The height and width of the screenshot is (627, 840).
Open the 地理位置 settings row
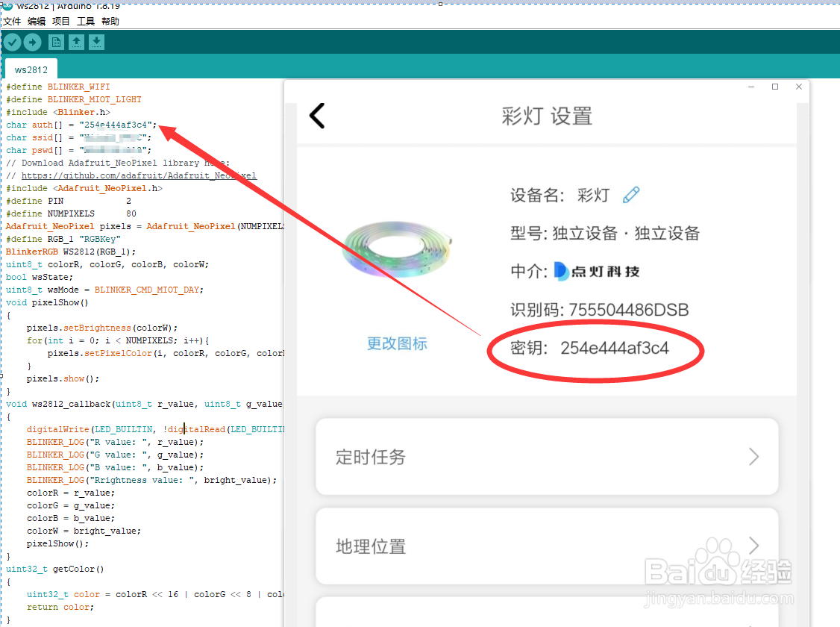(x=547, y=546)
